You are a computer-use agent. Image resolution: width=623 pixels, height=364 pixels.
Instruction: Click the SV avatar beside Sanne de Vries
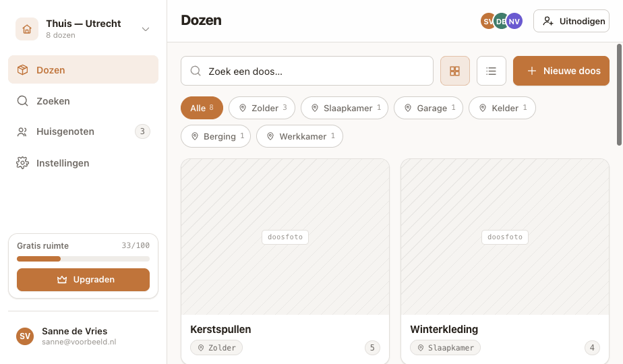point(25,336)
